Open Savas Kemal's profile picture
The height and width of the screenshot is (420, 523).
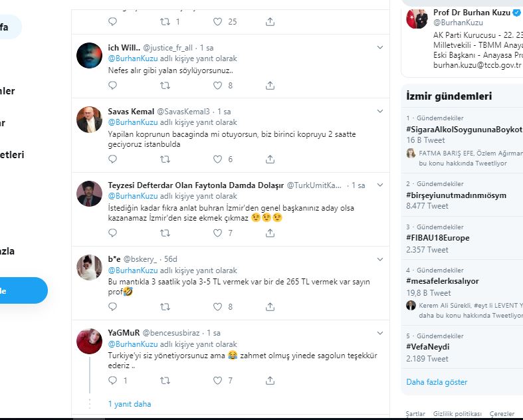pyautogui.click(x=89, y=118)
